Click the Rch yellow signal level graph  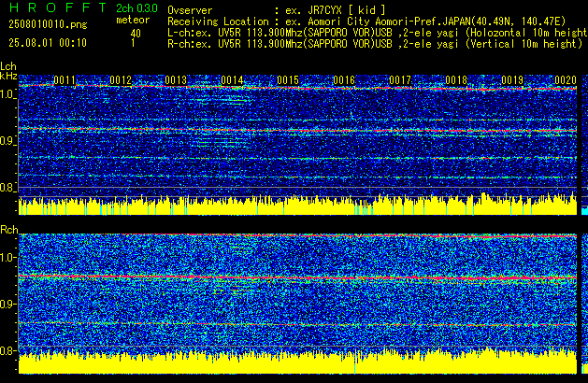(x=298, y=362)
